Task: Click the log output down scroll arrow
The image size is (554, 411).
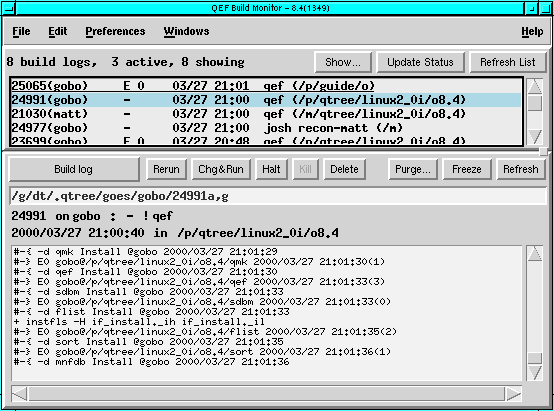Action: [x=535, y=372]
